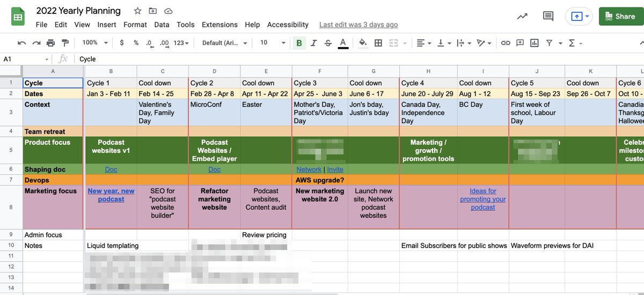The height and width of the screenshot is (295, 644).
Task: Open comment history icon
Action: pos(548,17)
